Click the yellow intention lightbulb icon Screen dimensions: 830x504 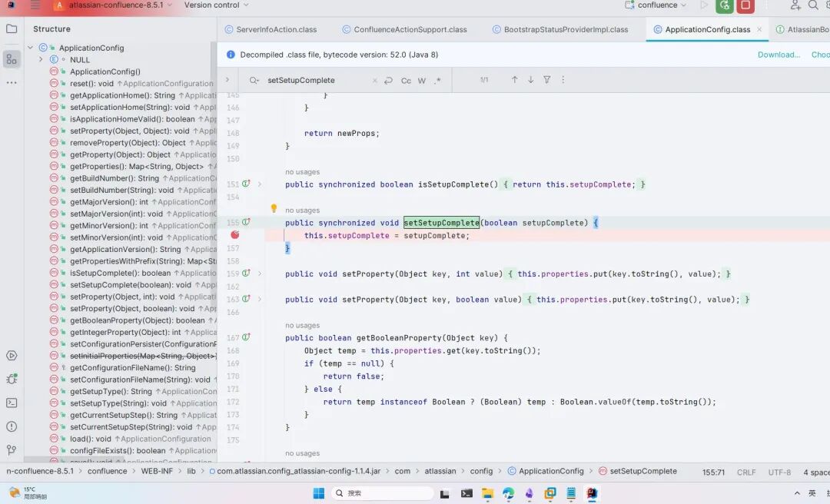pos(274,208)
